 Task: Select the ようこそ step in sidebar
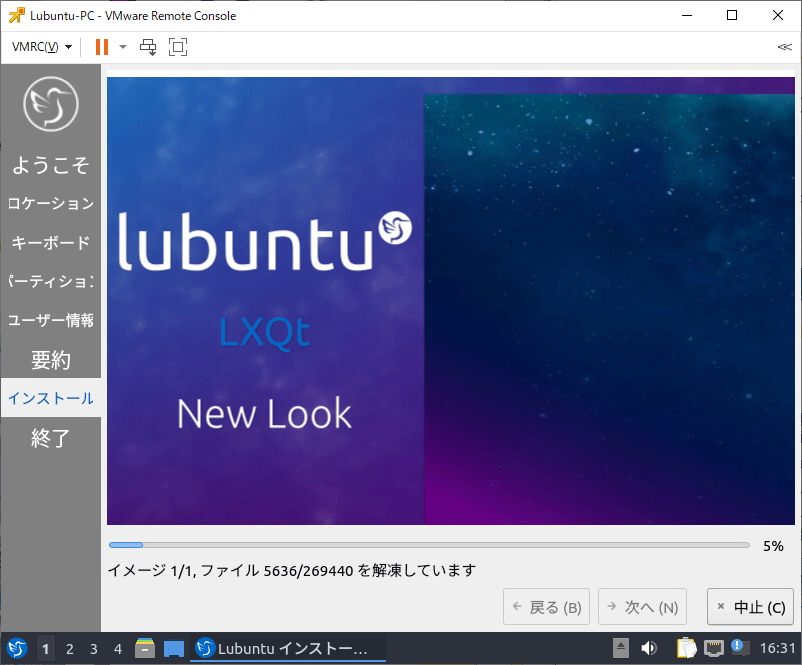[x=51, y=165]
